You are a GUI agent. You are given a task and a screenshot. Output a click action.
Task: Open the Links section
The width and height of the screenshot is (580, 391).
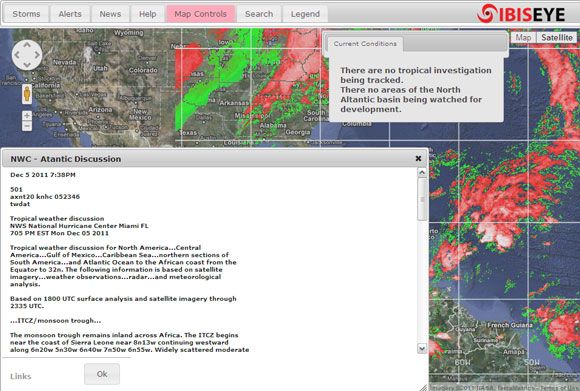(x=21, y=376)
